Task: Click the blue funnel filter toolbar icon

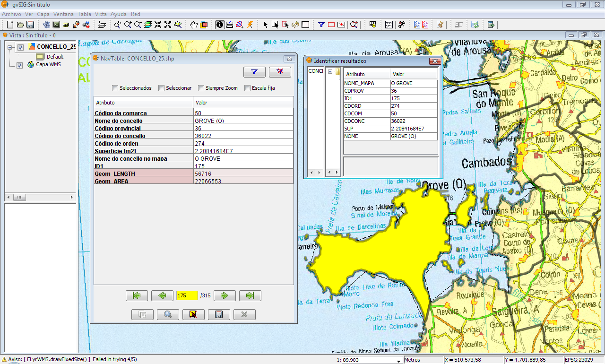Action: tap(321, 25)
